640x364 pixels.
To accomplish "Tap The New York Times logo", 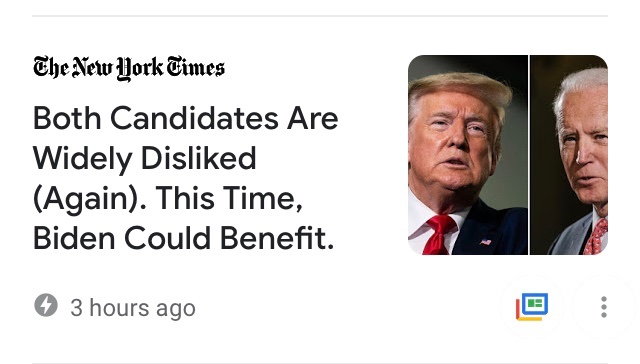I will pyautogui.click(x=129, y=68).
